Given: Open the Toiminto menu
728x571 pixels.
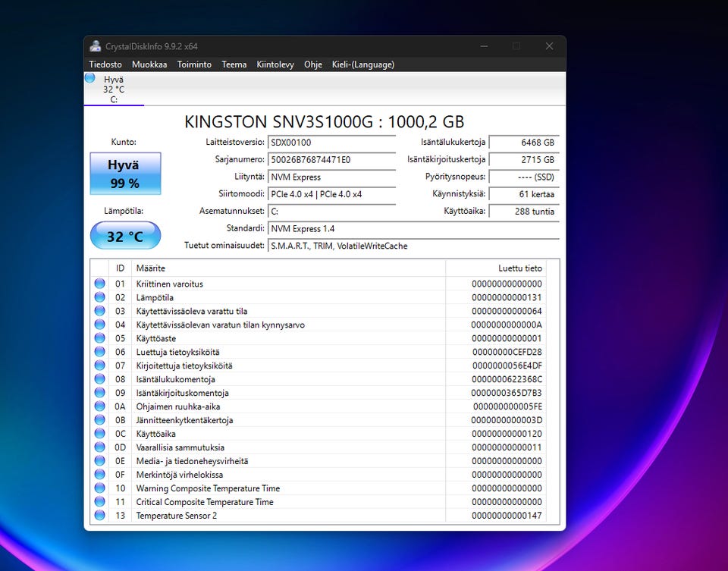Looking at the screenshot, I should click(x=194, y=64).
